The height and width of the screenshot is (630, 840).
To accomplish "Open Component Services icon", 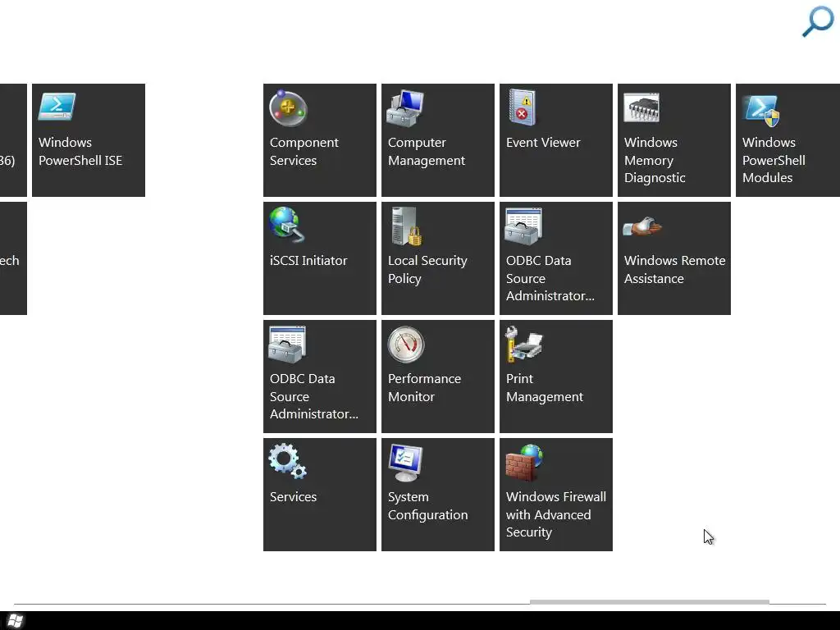I will click(x=288, y=108).
